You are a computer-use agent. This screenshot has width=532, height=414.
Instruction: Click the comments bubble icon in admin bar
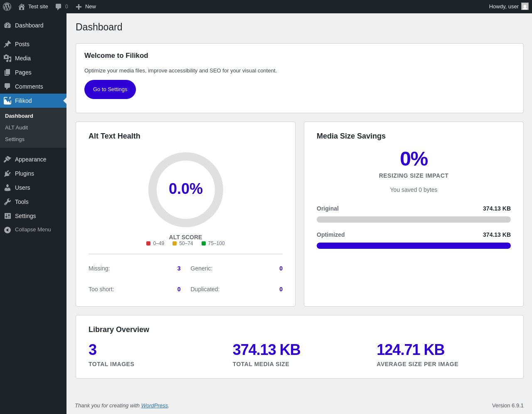click(x=59, y=7)
